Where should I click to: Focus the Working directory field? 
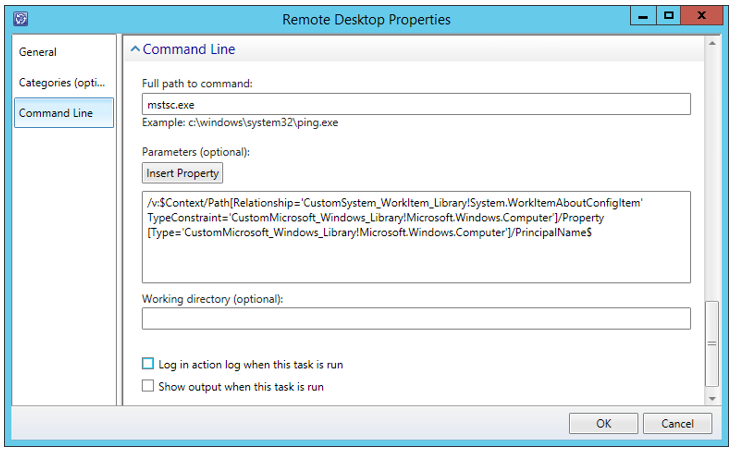tap(416, 318)
